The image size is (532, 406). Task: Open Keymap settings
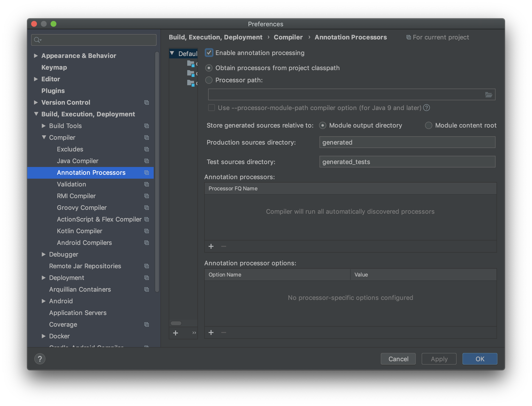pyautogui.click(x=54, y=67)
